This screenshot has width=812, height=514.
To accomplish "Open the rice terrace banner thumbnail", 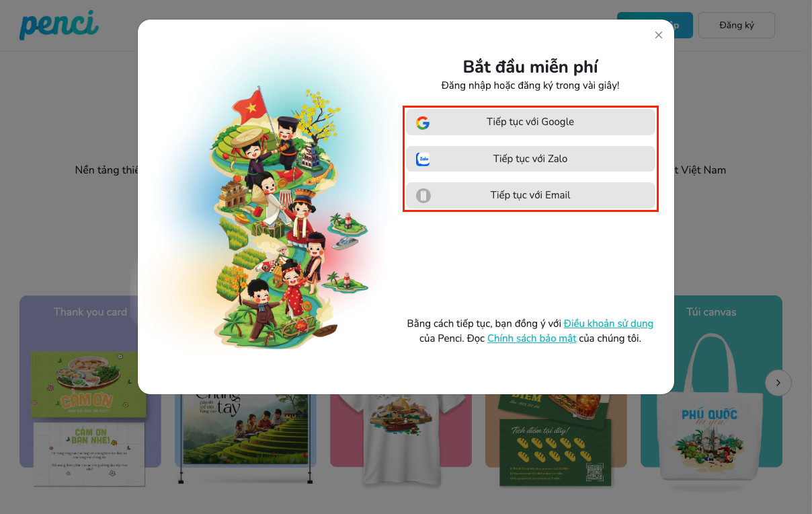I will [x=245, y=437].
